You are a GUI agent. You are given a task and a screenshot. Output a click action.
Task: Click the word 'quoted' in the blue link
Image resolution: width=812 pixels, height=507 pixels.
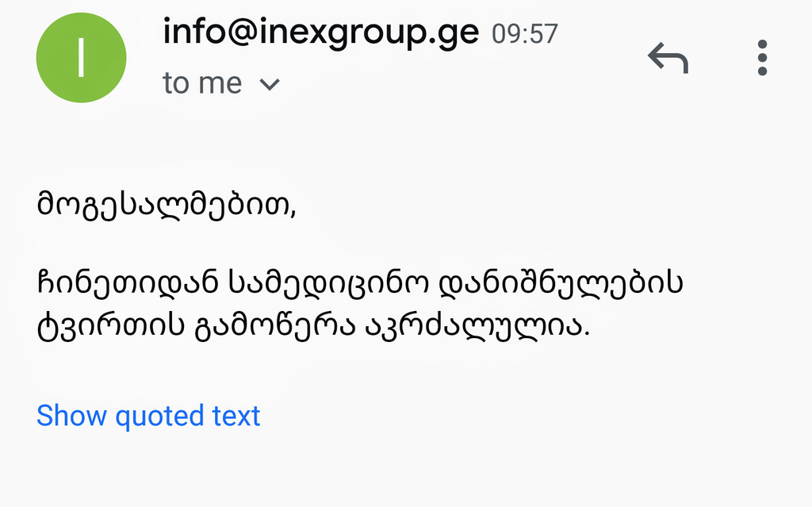click(x=160, y=415)
